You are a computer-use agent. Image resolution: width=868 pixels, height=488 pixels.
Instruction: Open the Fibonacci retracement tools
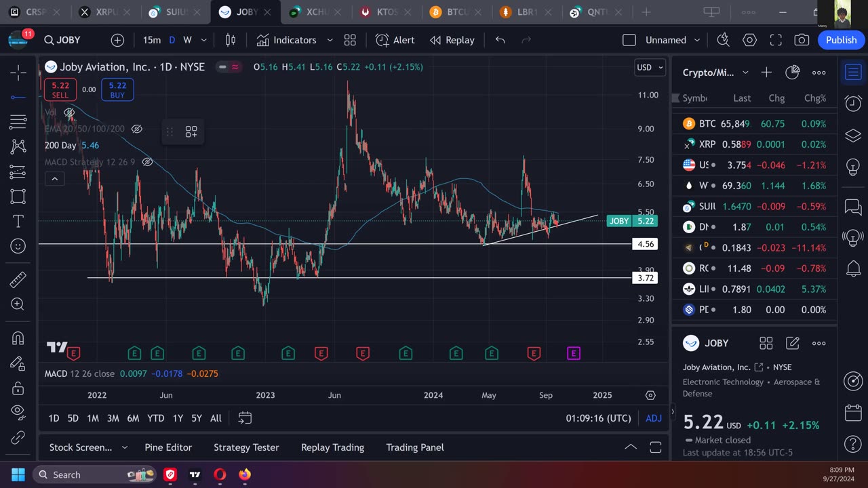[18, 122]
